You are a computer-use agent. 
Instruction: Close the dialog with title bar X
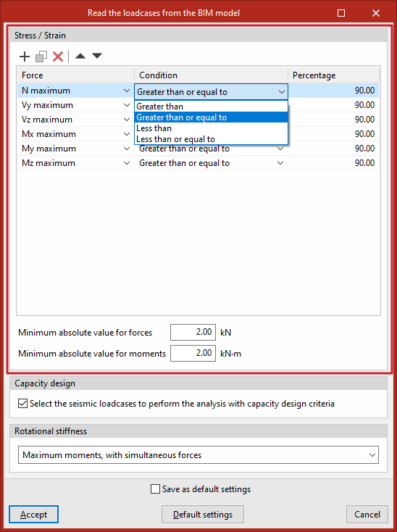click(x=376, y=13)
